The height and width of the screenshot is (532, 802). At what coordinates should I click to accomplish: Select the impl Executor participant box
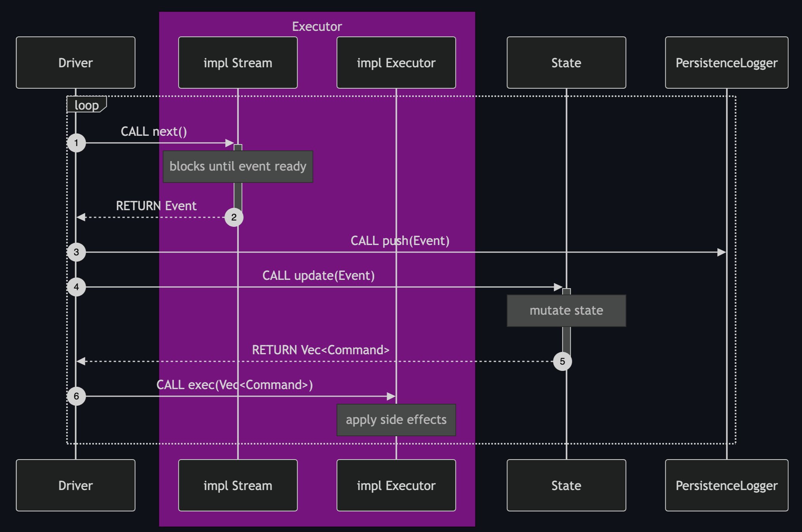(x=396, y=62)
